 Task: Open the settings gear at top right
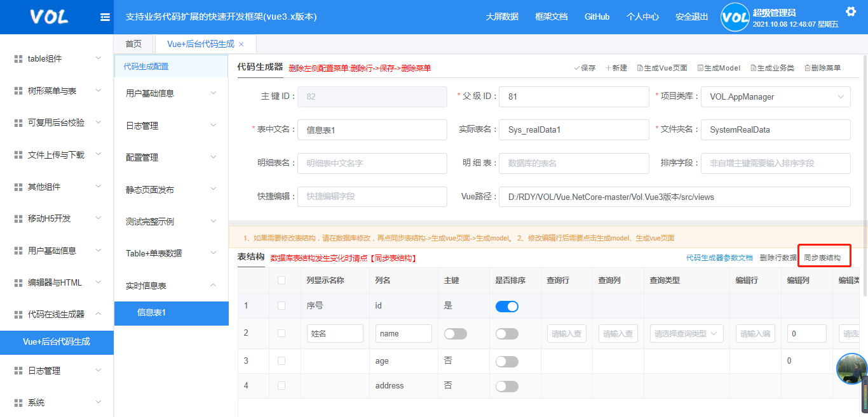850,11
